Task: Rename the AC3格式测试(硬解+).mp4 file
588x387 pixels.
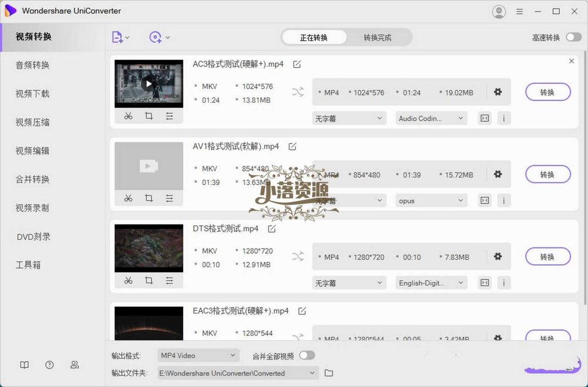Action: point(297,64)
